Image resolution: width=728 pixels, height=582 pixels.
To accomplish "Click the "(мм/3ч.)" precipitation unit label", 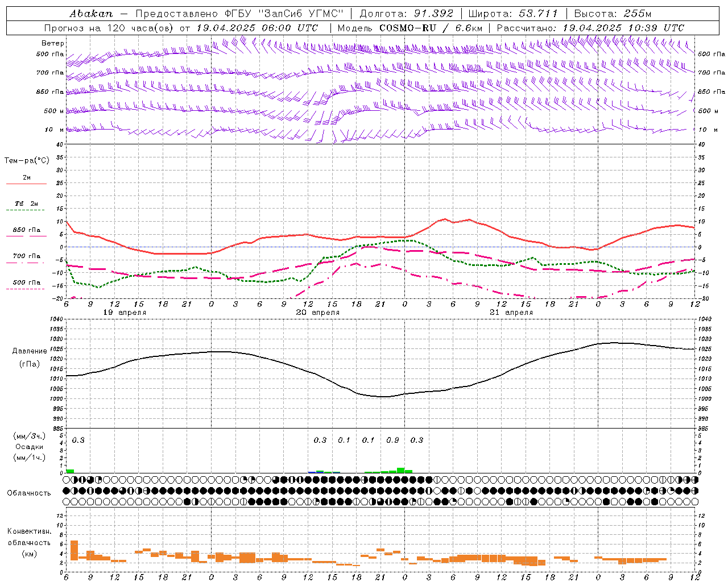I will click(30, 436).
